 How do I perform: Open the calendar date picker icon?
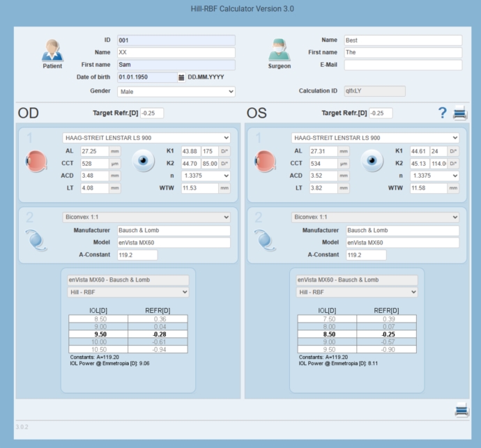pyautogui.click(x=182, y=77)
